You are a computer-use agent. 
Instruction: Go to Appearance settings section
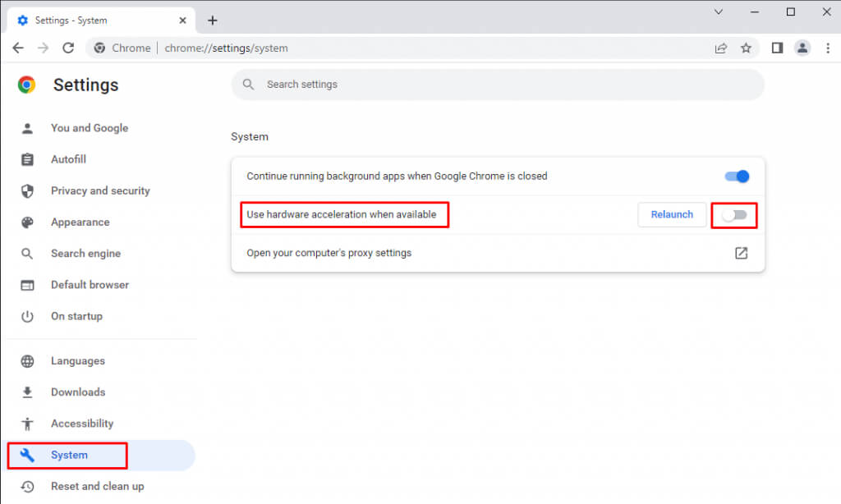tap(80, 222)
